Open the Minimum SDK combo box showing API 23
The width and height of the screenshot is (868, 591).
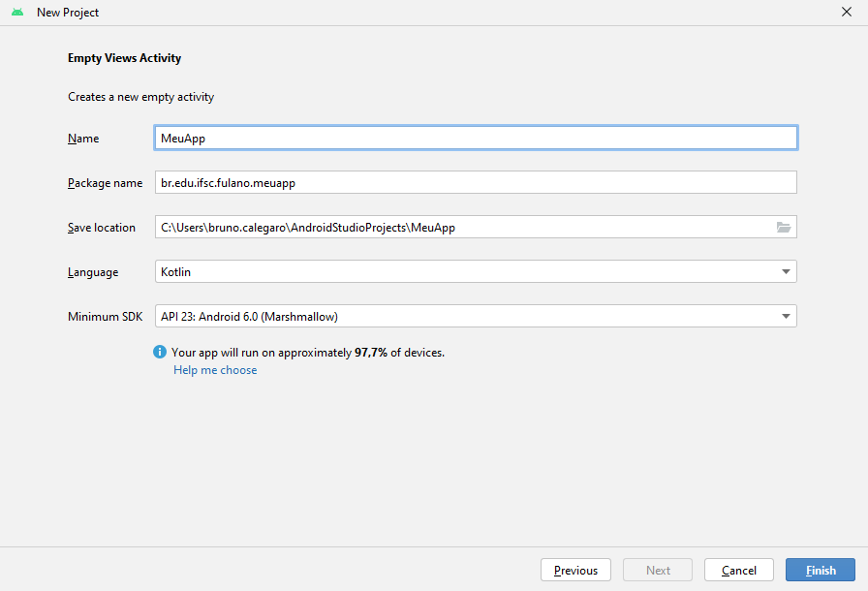coord(465,317)
